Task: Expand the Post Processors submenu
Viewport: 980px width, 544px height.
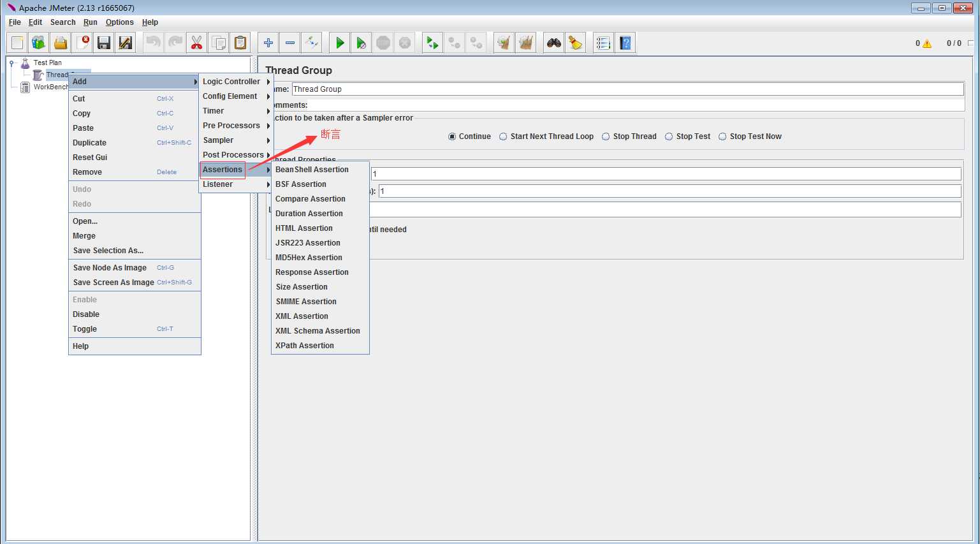Action: pos(236,155)
